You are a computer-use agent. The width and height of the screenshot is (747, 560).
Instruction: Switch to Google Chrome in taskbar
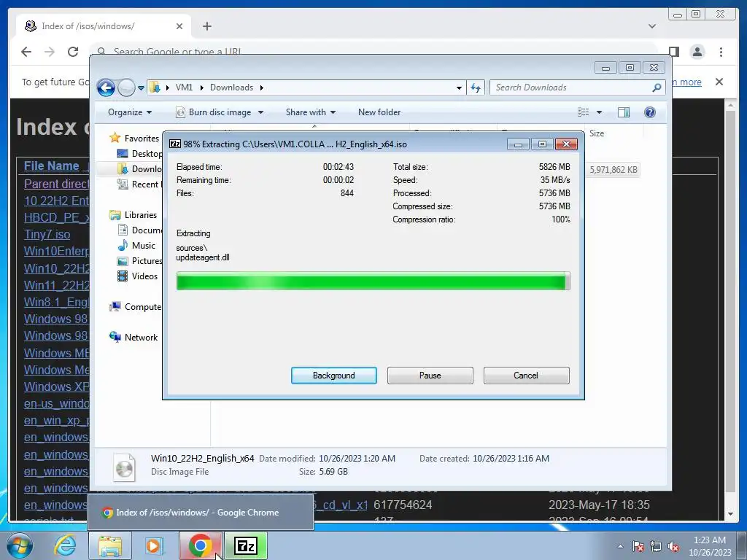pyautogui.click(x=201, y=545)
